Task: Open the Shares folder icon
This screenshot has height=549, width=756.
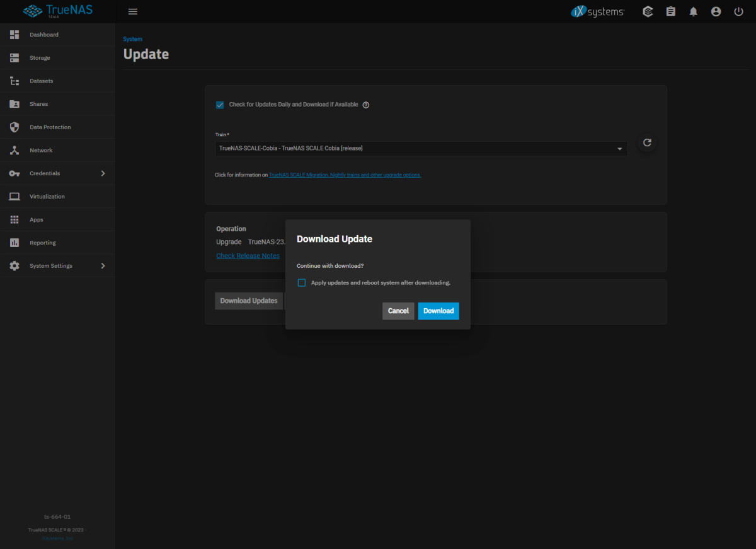Action: 14,104
